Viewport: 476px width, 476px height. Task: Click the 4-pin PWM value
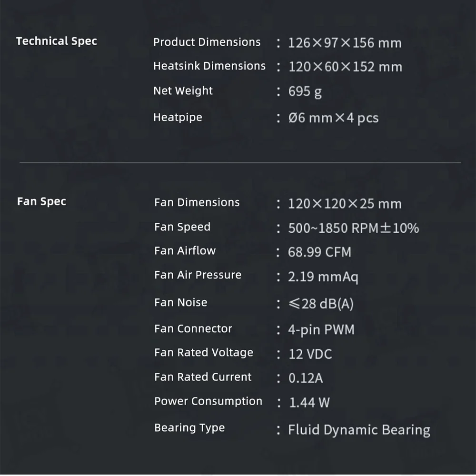pyautogui.click(x=321, y=330)
